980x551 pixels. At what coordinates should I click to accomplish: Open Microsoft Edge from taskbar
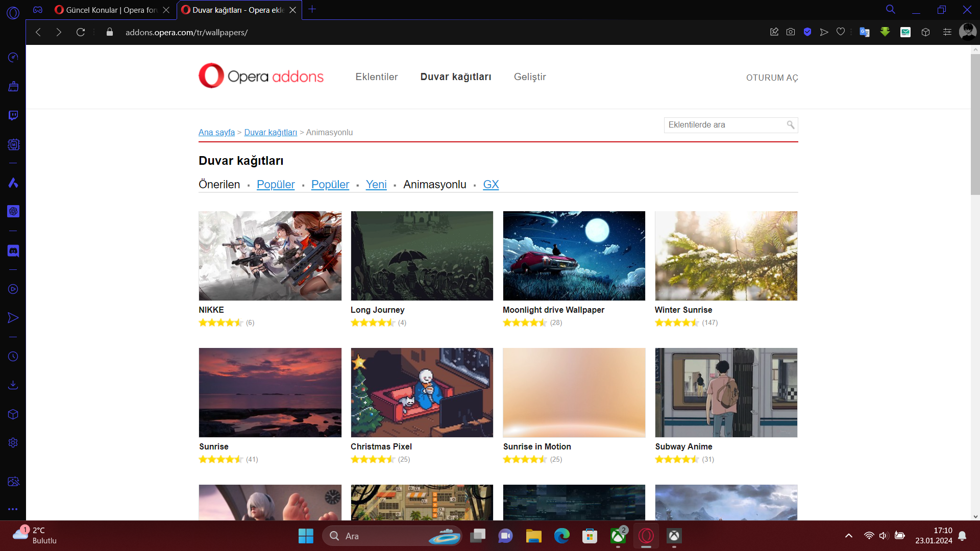click(562, 536)
